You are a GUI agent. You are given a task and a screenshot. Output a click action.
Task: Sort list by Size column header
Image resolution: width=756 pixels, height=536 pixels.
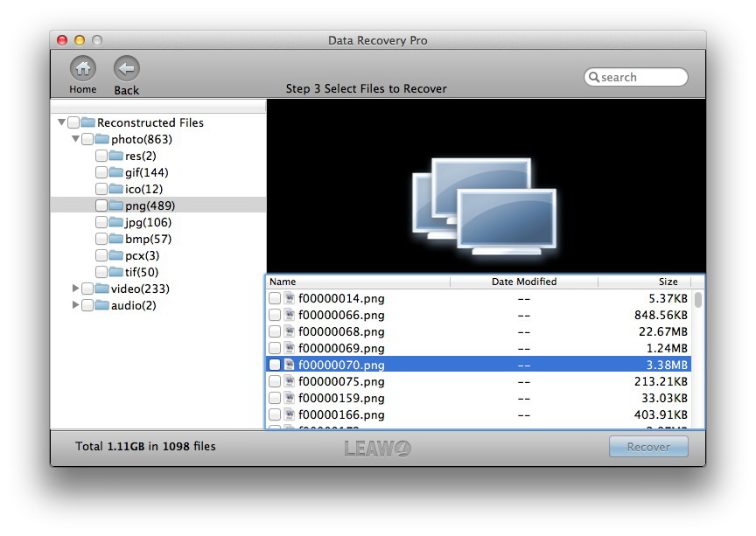pyautogui.click(x=645, y=282)
